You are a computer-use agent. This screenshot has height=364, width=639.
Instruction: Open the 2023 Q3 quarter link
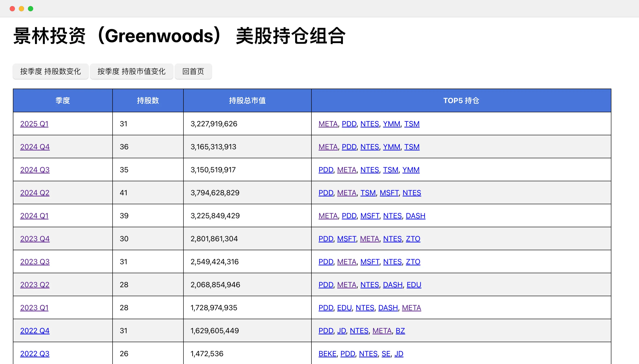[35, 262]
